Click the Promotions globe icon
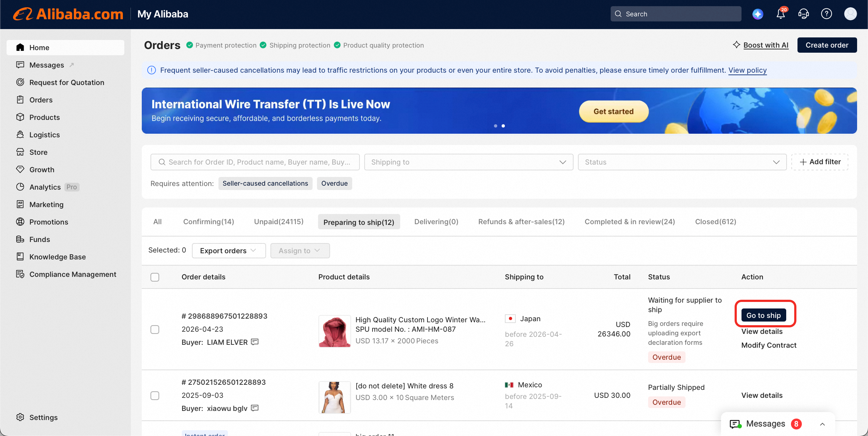Viewport: 868px width, 436px height. point(20,222)
